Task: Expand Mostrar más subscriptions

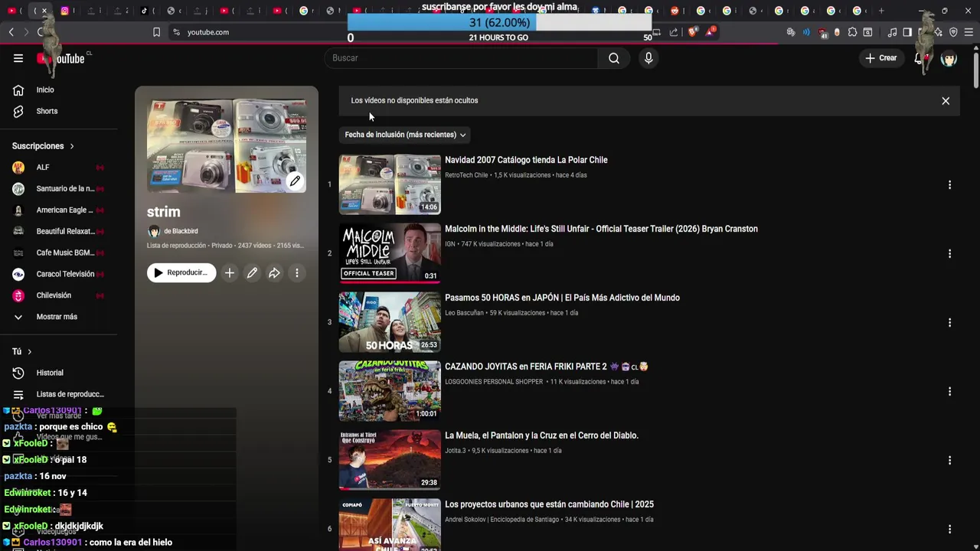Action: tap(58, 317)
